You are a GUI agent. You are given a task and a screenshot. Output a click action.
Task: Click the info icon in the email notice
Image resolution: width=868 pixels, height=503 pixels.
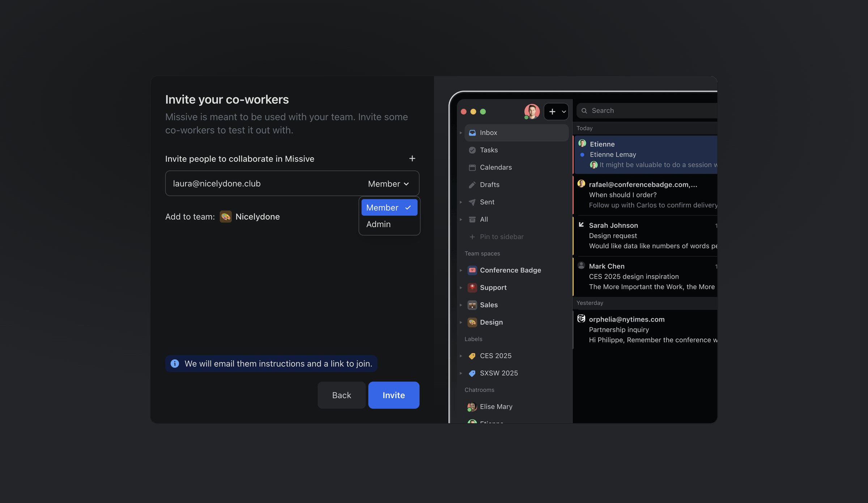(175, 363)
